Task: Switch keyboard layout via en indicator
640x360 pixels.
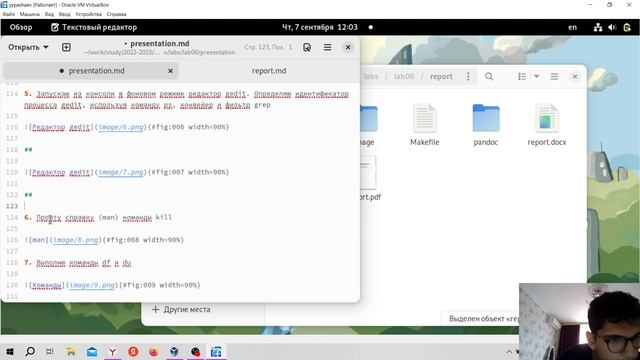Action: [573, 27]
